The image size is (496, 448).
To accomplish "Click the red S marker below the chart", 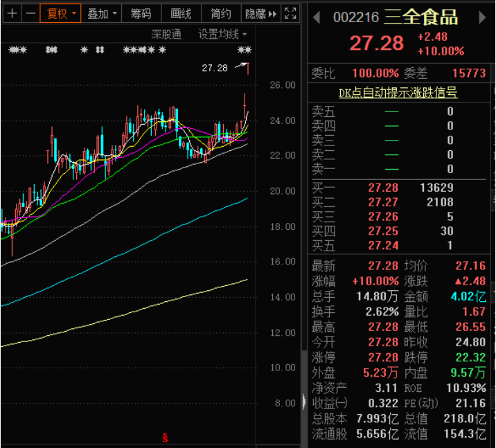I will (x=165, y=438).
